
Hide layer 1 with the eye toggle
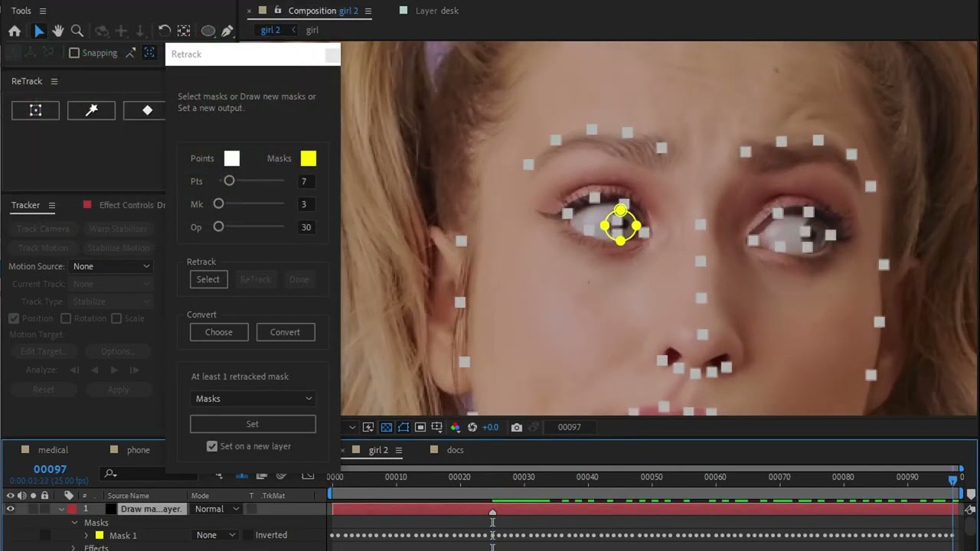[x=11, y=509]
